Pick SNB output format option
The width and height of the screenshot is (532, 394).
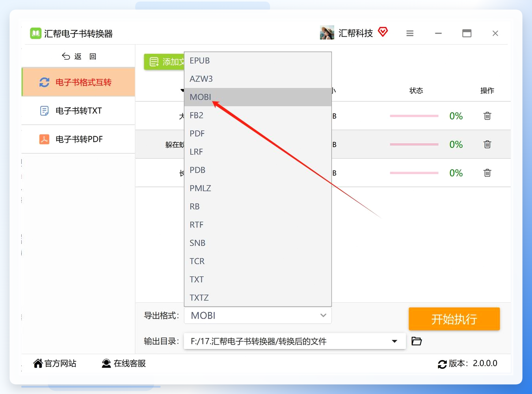click(258, 243)
